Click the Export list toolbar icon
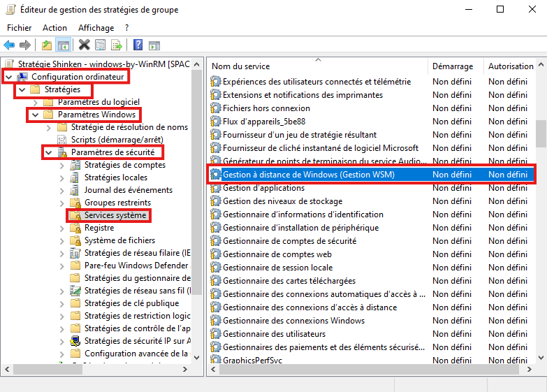The image size is (547, 392). 116,45
